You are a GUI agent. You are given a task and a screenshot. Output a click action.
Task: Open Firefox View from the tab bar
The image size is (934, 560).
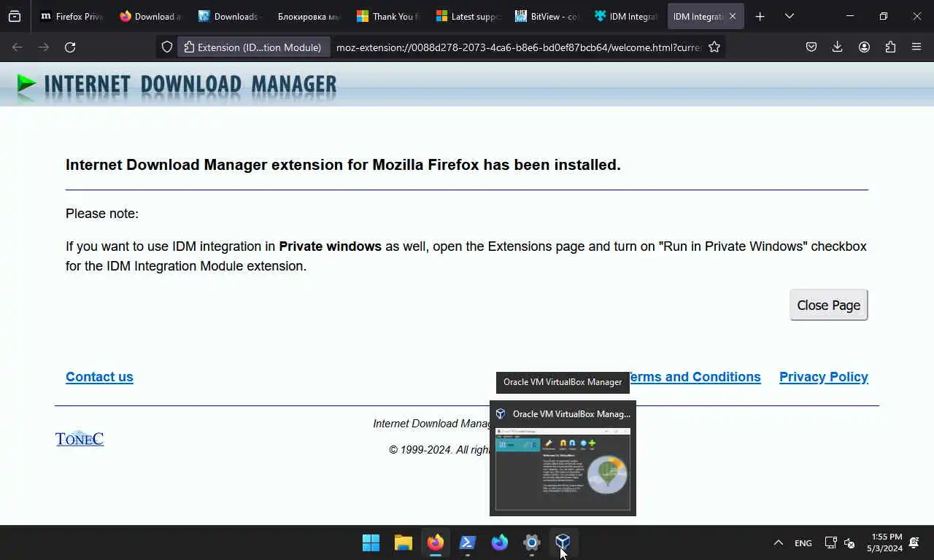click(x=15, y=16)
